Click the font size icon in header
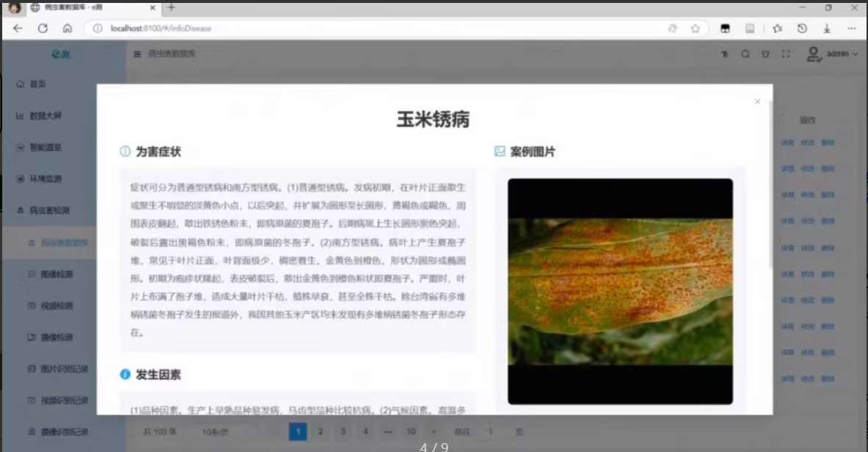 (x=725, y=54)
